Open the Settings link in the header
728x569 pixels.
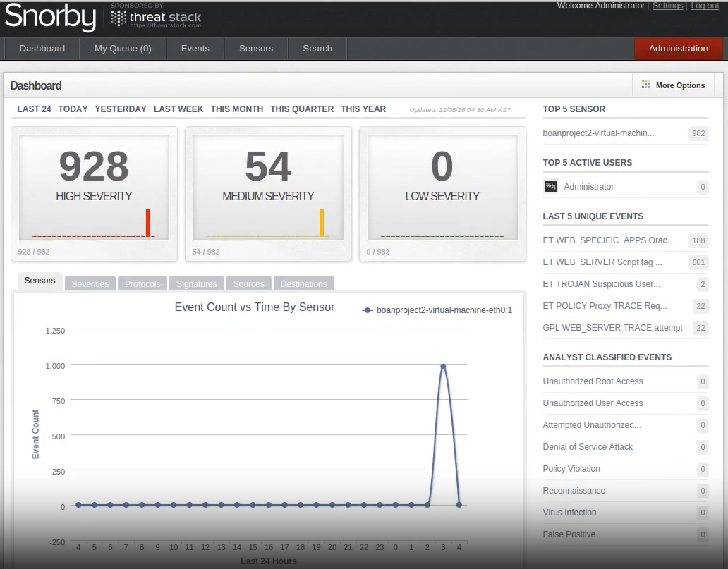(x=667, y=6)
